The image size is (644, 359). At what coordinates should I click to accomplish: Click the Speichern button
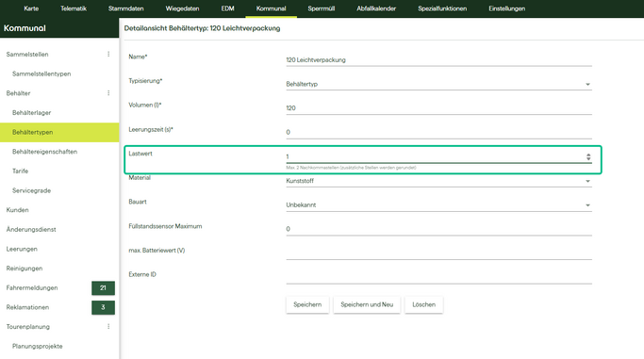click(307, 305)
